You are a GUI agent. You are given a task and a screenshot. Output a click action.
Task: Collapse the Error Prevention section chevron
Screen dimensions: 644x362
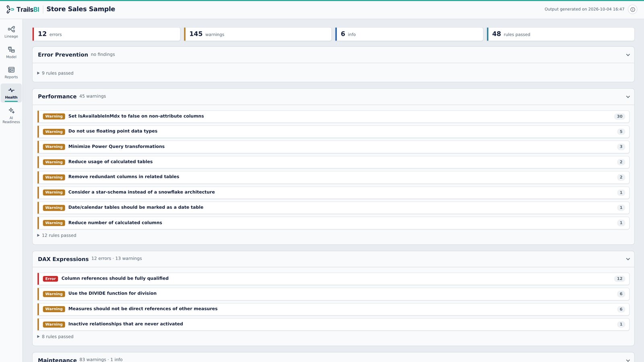[628, 55]
